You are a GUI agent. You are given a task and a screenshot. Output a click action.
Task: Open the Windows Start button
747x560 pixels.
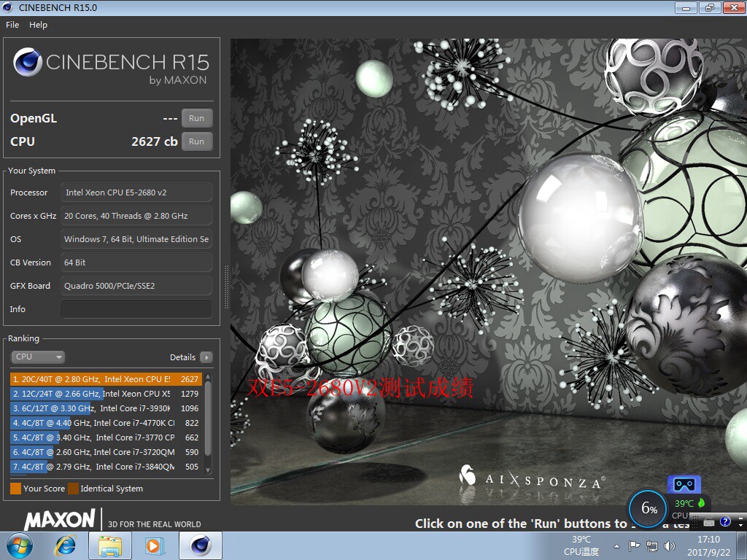(x=20, y=545)
